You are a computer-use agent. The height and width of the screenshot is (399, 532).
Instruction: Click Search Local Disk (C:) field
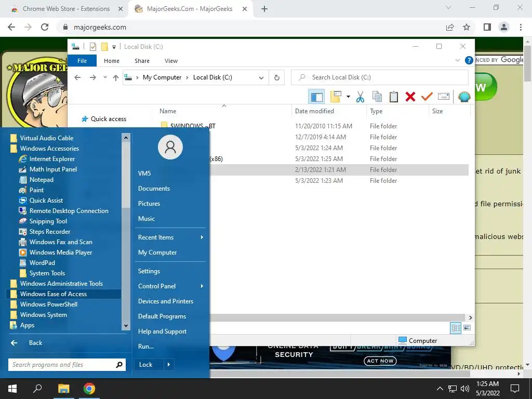point(380,77)
